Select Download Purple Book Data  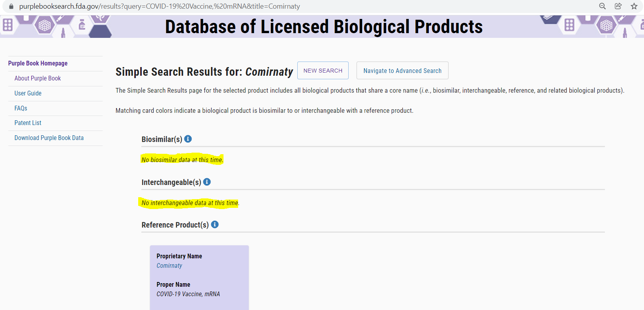49,138
